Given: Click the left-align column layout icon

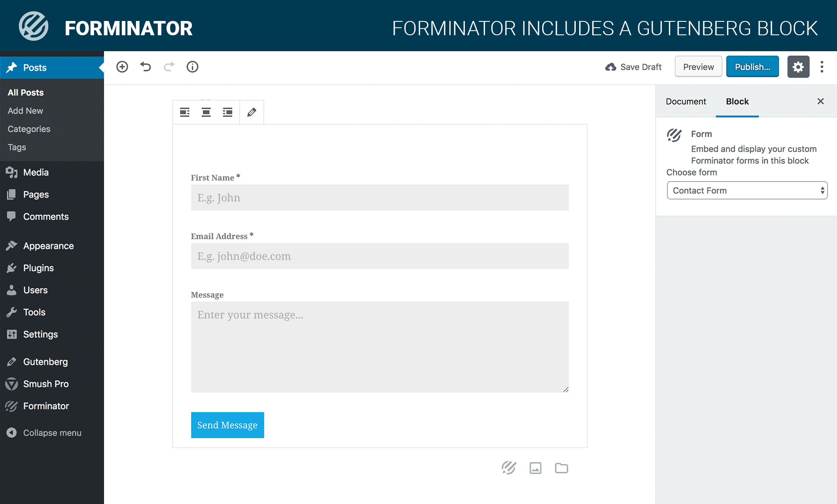Looking at the screenshot, I should (185, 112).
